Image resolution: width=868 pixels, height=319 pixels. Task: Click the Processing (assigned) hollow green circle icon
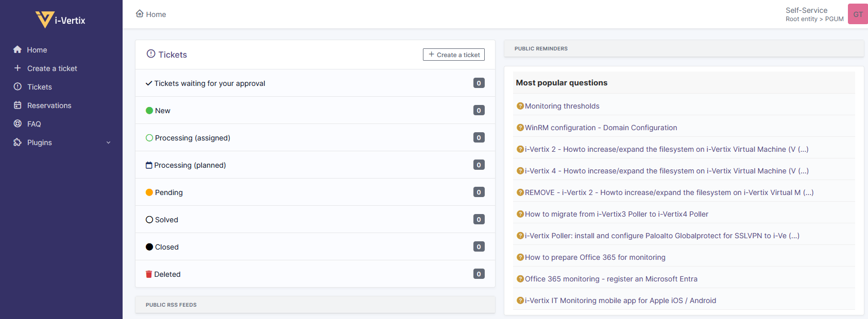pyautogui.click(x=149, y=138)
